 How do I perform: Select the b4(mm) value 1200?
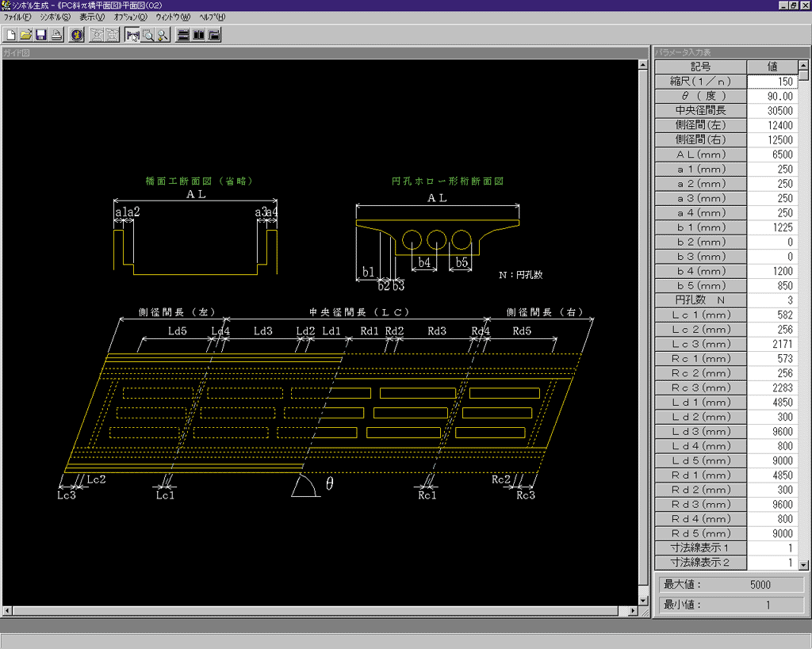point(772,271)
